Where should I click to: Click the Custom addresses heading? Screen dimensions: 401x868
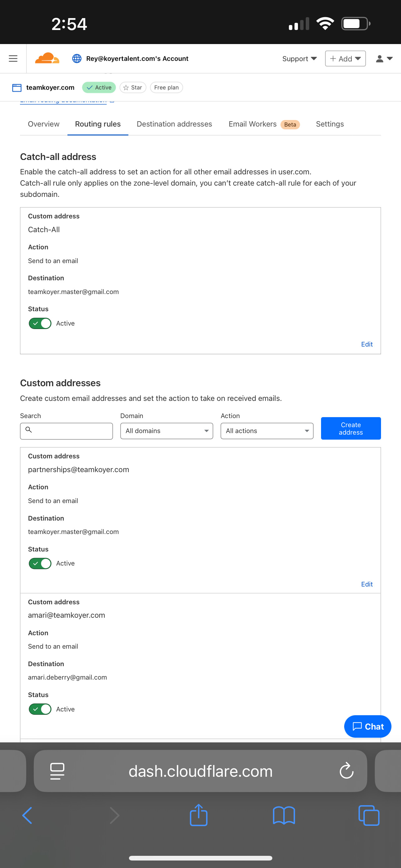tap(60, 383)
